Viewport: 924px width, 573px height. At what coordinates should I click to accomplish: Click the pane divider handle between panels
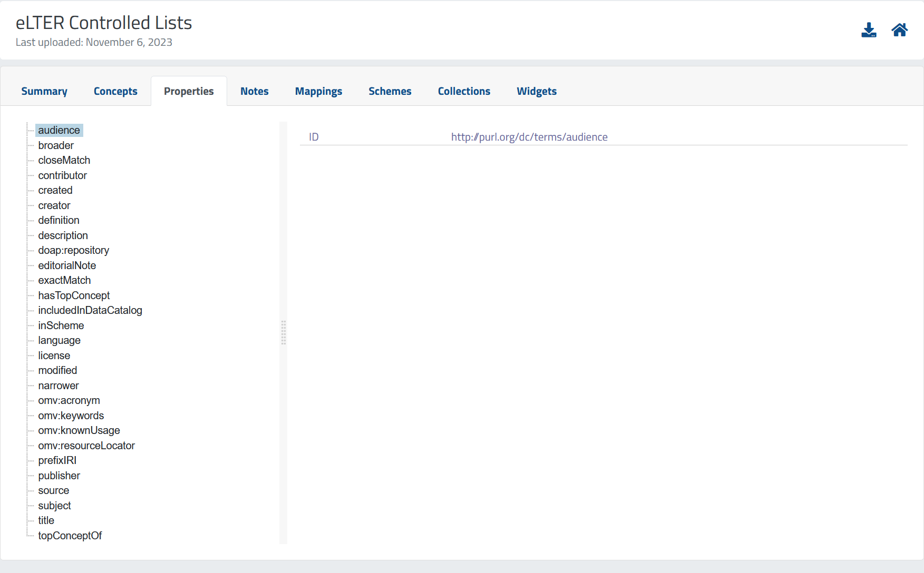284,333
